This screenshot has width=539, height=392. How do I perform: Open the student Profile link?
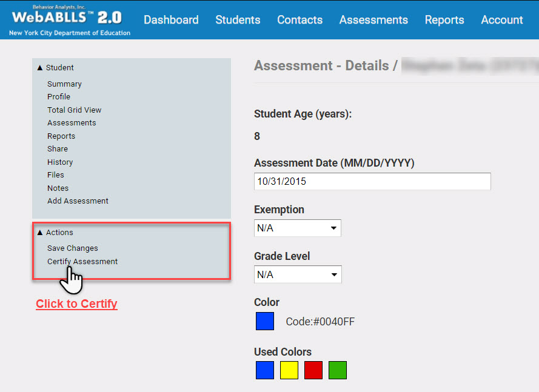59,97
